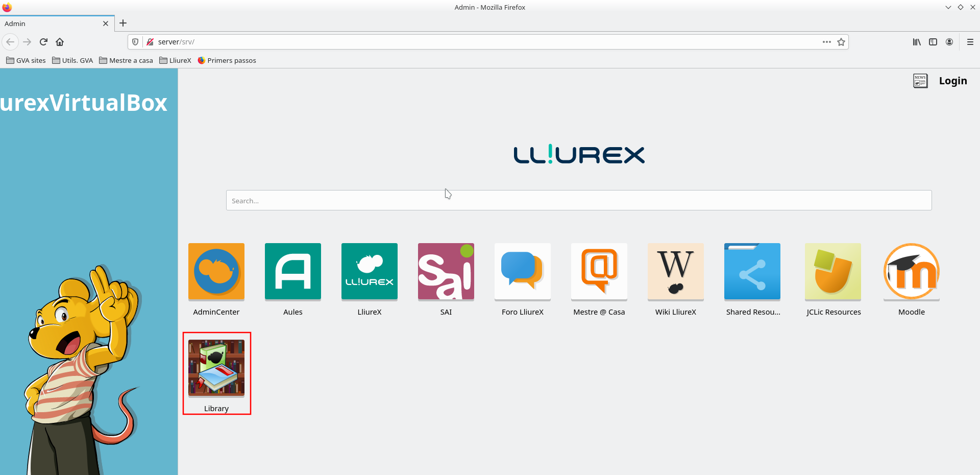Focus the Search input field

(x=578, y=200)
